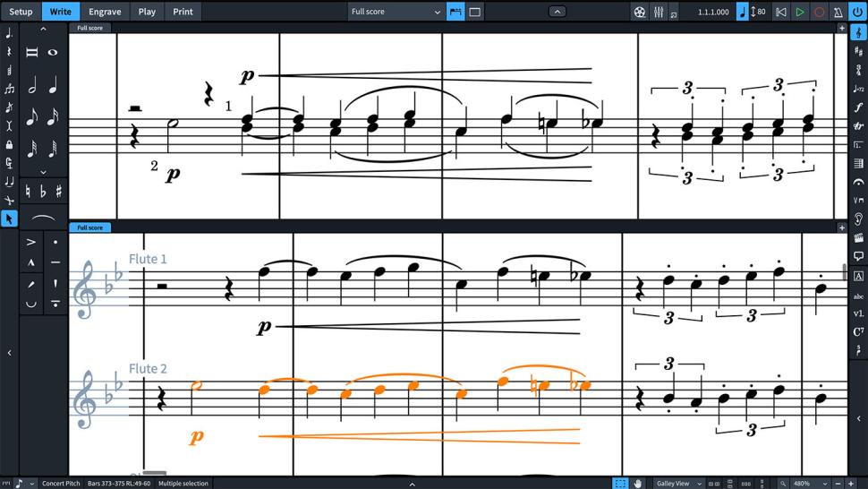Viewport: 868px width, 489px height.
Task: Switch to Engrave mode
Action: (105, 12)
